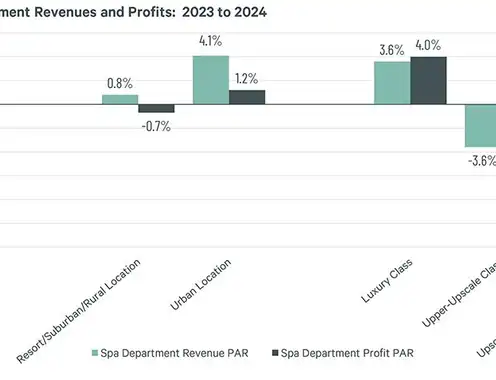This screenshot has width=496, height=380.
Task: Click the Resort/Suburban/Rural negative profit bar
Action: coord(156,108)
